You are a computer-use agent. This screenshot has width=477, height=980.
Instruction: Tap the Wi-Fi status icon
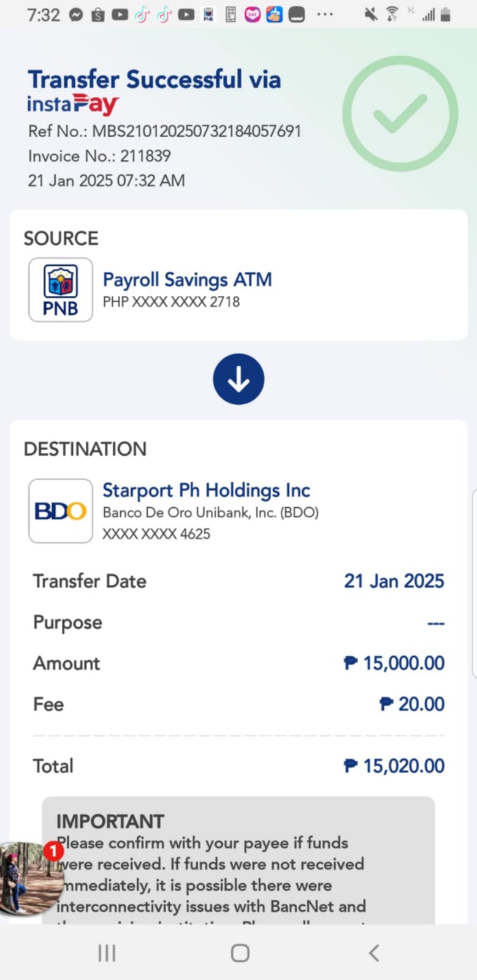pos(392,15)
